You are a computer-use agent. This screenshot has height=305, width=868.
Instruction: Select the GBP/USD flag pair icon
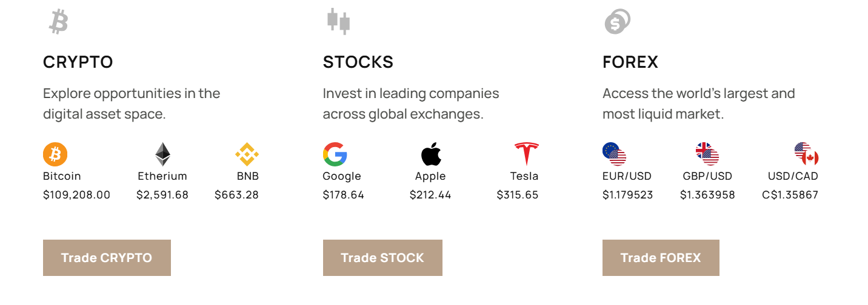707,154
